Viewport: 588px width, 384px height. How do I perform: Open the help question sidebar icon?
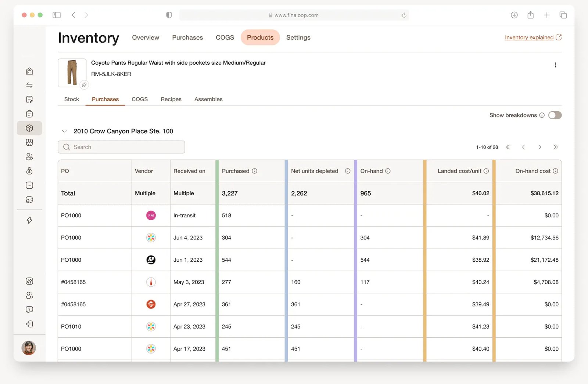(29, 309)
